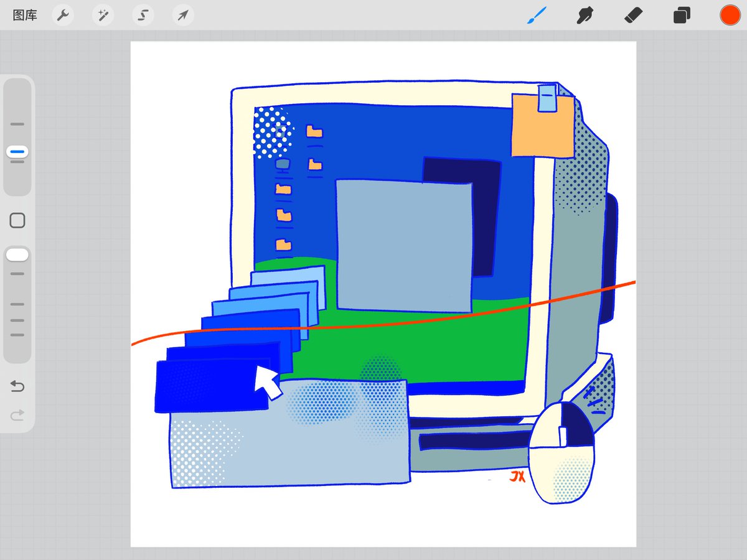This screenshot has height=560, width=747.
Task: Select the Transform arrow tool
Action: [183, 15]
